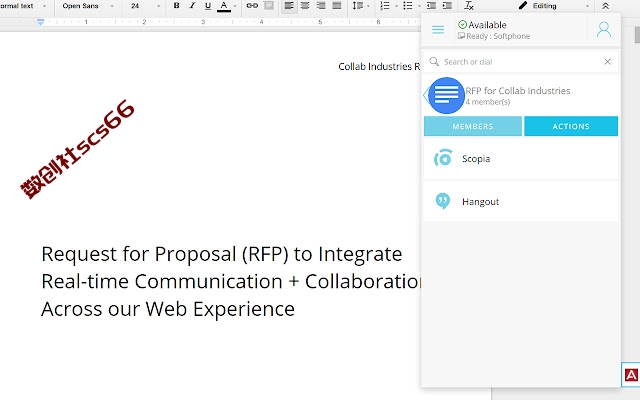Start a Hangout from the Hangout label
Image resolution: width=640 pixels, height=400 pixels.
point(480,202)
